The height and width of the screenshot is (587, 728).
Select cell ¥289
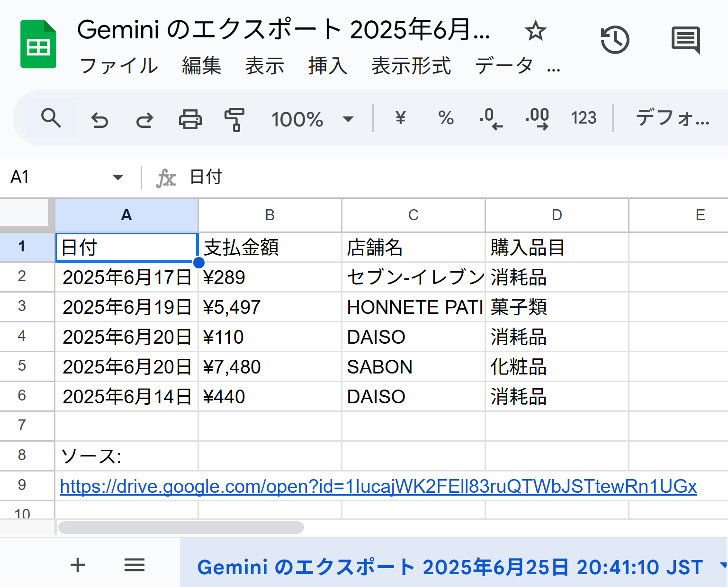coord(270,277)
